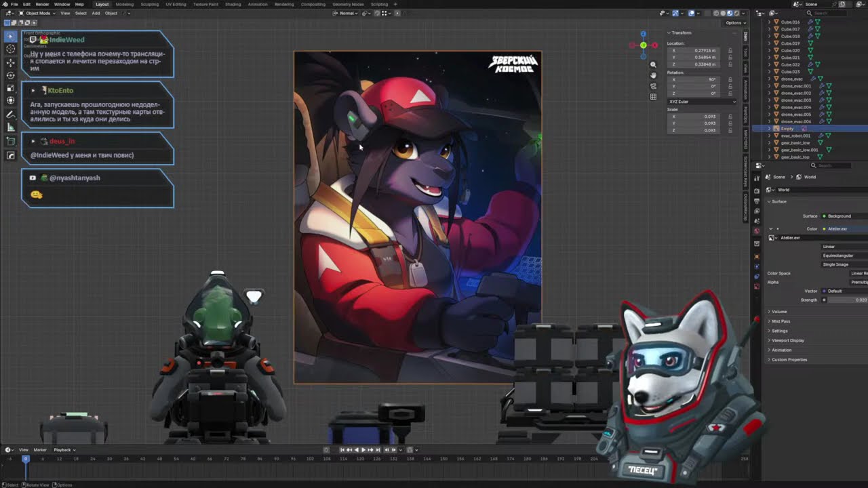Click the timeline current frame marker
Image resolution: width=868 pixels, height=488 pixels.
pos(26,459)
